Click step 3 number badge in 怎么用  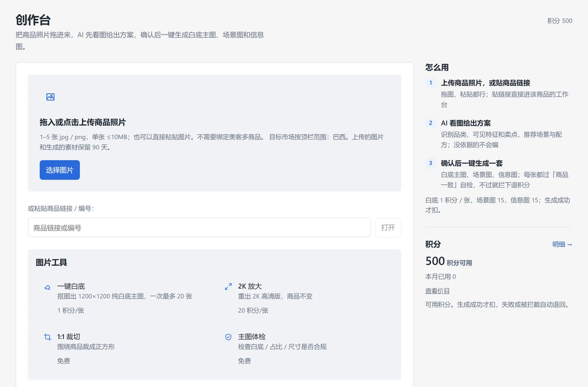coord(430,163)
